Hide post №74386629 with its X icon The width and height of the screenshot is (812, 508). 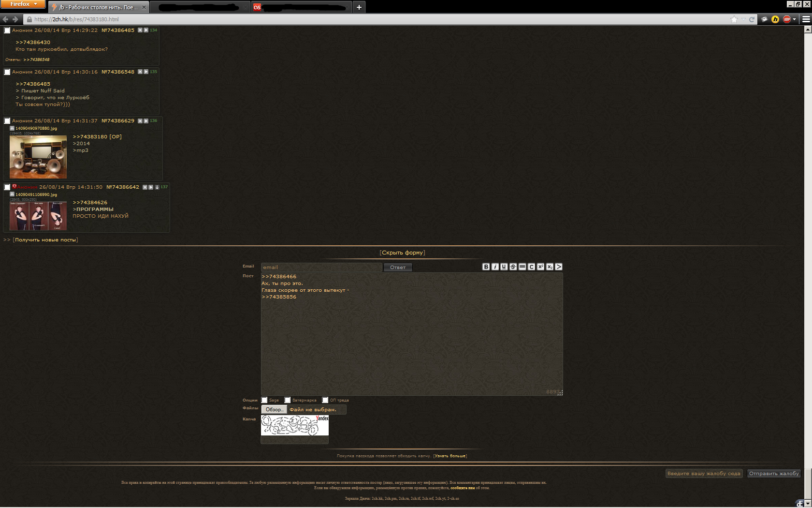point(140,120)
